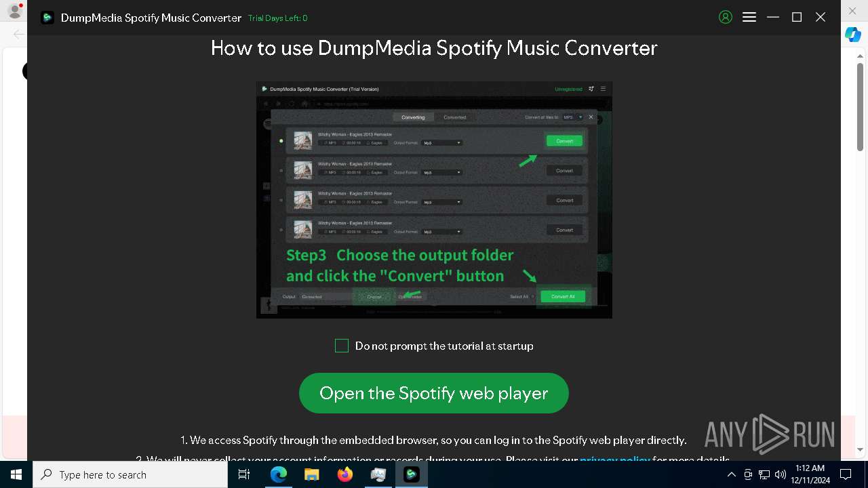Open the Windows Start menu
Screen dimensions: 868x488
(16, 474)
